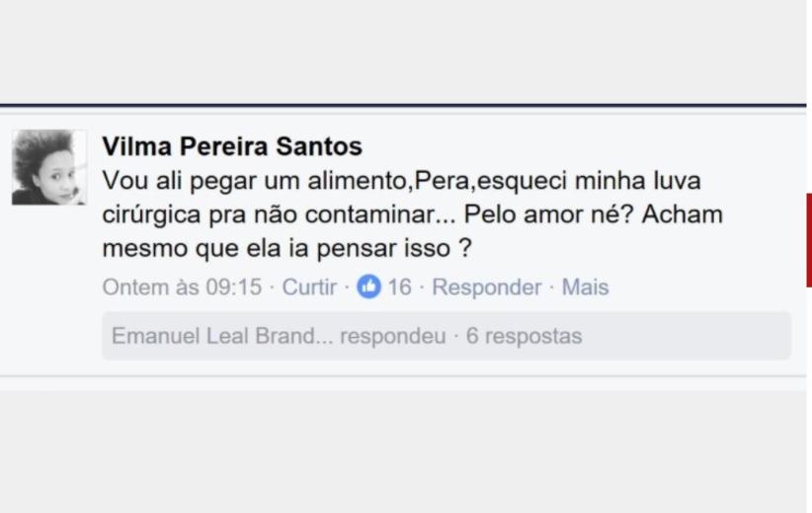Open the Mais options menu
The width and height of the screenshot is (812, 513).
[x=585, y=288]
